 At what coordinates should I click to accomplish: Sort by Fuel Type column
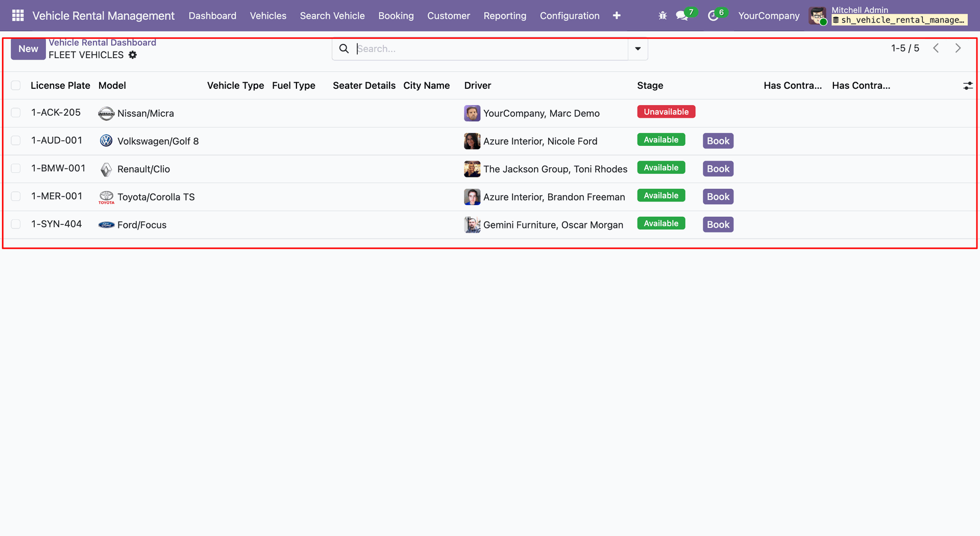[x=293, y=86]
